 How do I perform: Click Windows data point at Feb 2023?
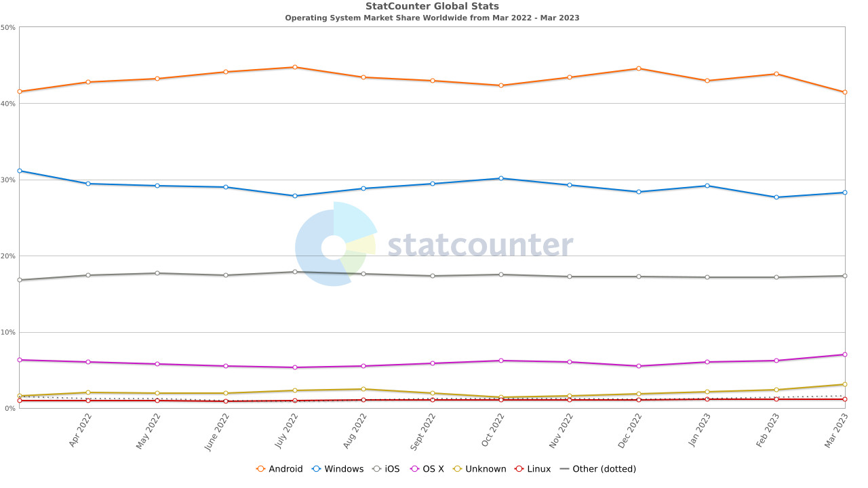776,197
